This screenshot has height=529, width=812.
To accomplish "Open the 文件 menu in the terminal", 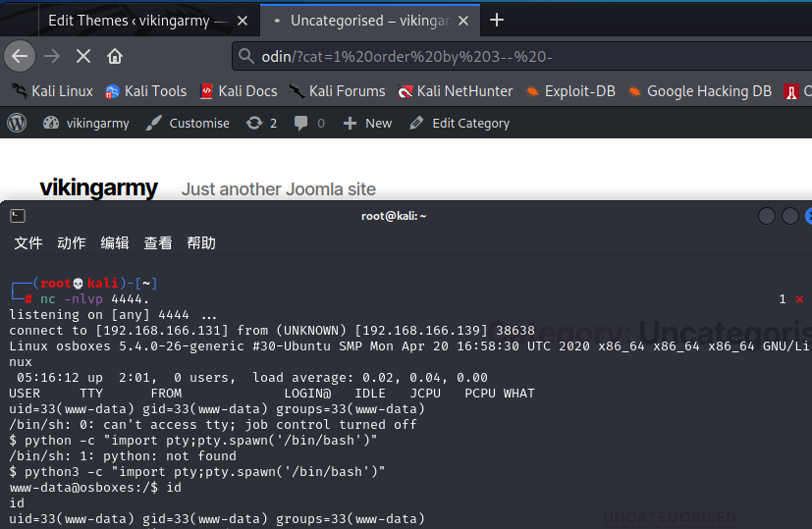I will point(27,242).
